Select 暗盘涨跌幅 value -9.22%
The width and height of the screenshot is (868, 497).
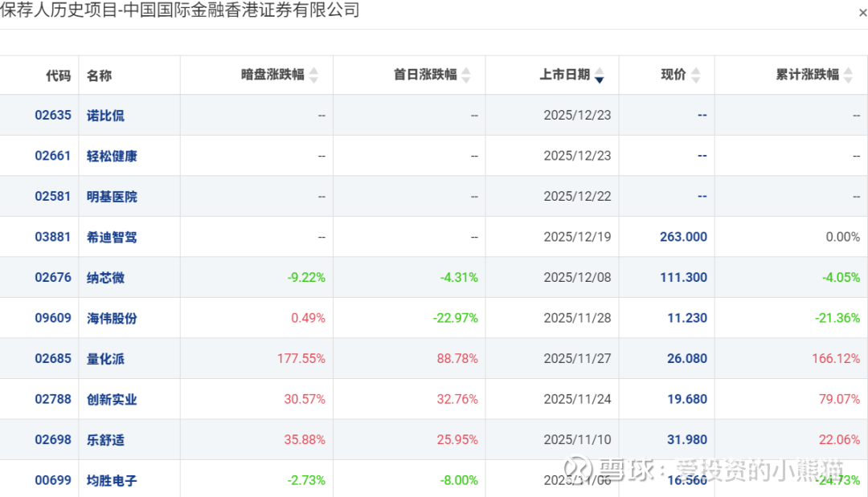tap(306, 278)
